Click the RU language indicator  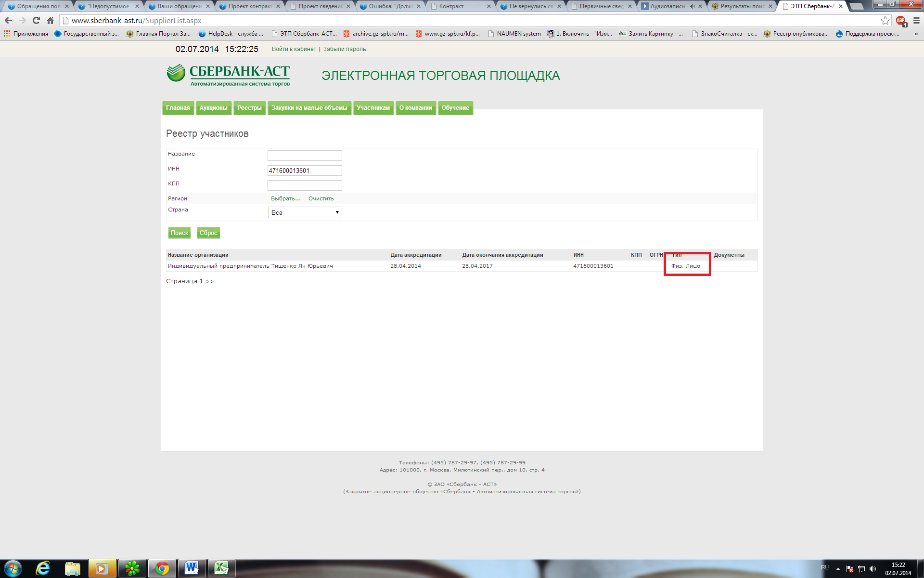click(x=825, y=567)
